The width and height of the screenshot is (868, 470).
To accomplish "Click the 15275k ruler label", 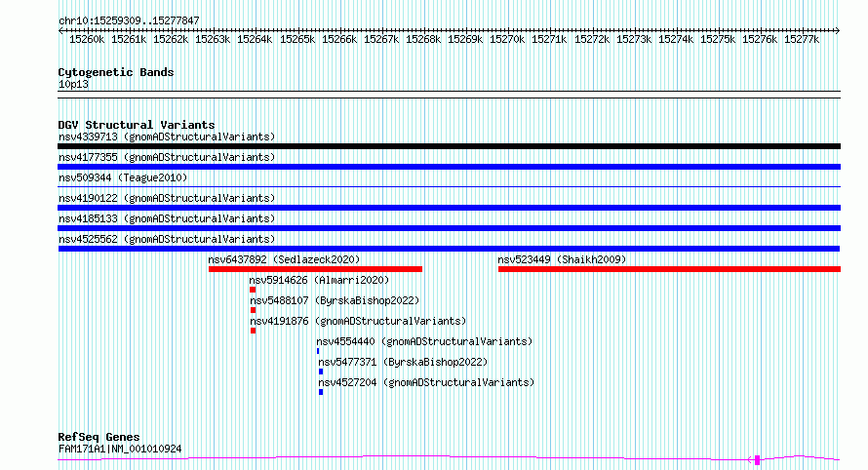I will tap(718, 40).
